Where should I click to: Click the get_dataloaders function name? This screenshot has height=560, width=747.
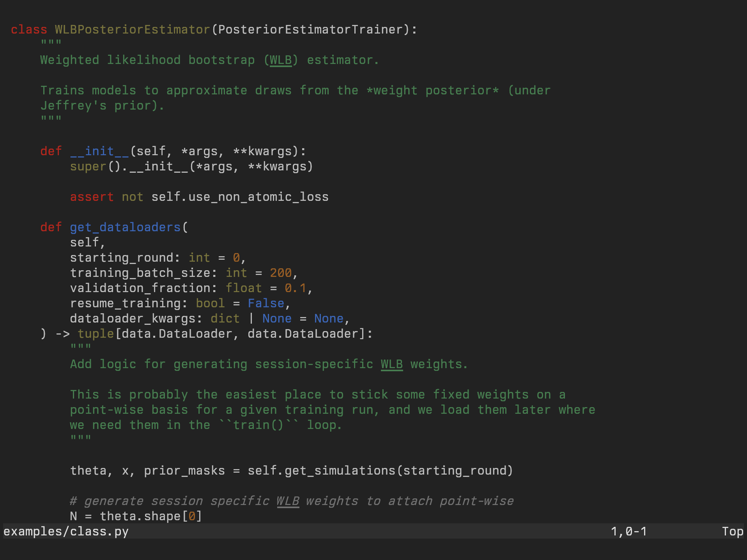125,227
